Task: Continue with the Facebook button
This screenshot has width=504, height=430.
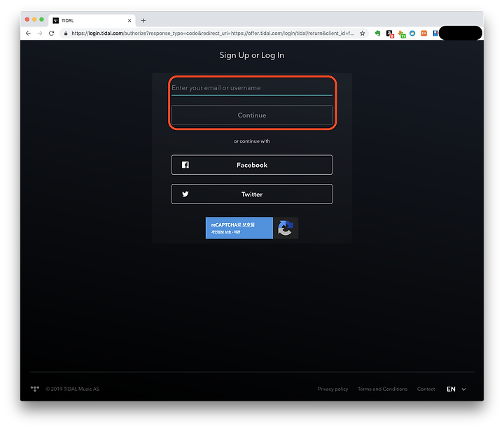Action: pos(252,165)
